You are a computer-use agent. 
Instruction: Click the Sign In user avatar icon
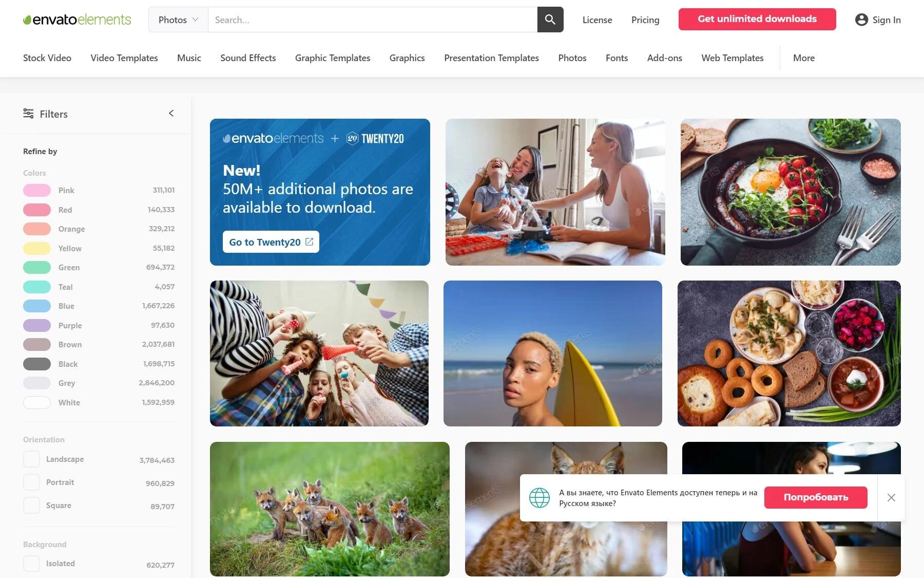pos(861,20)
